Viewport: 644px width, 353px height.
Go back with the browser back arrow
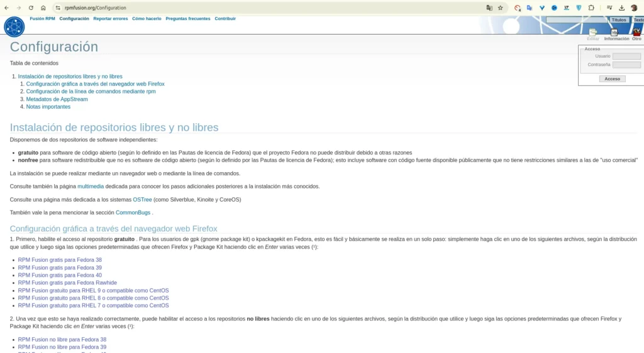pos(6,8)
